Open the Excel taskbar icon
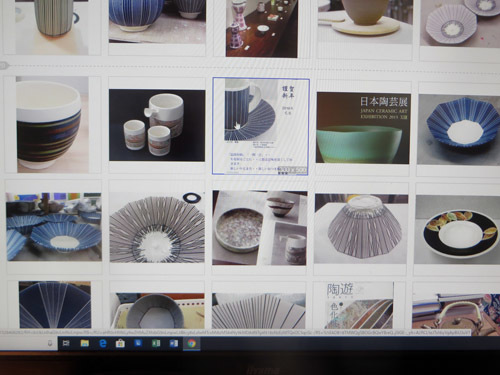Viewport: 500px width, 375px height. click(x=156, y=343)
